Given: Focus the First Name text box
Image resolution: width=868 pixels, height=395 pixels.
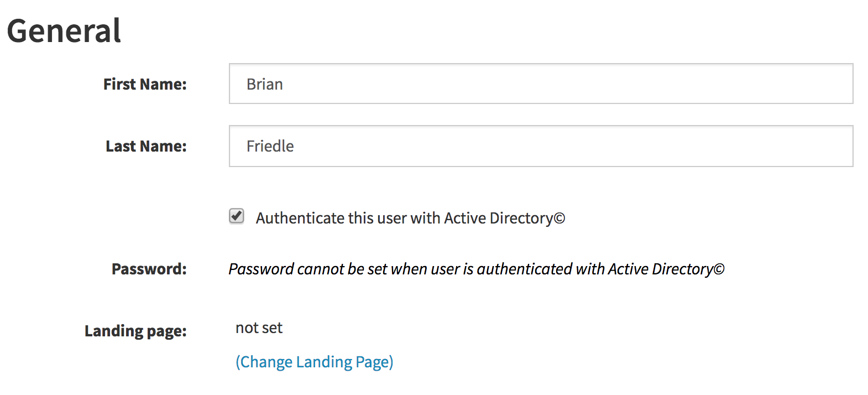Looking at the screenshot, I should coord(541,84).
